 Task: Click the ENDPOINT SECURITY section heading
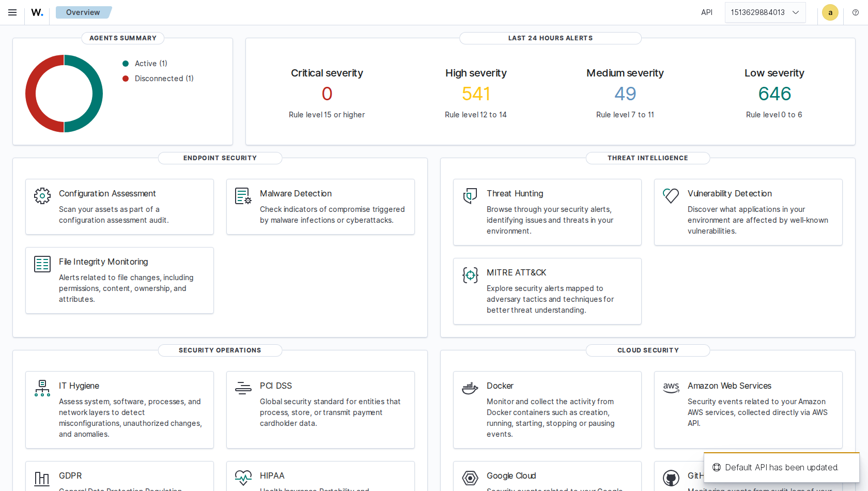click(220, 158)
